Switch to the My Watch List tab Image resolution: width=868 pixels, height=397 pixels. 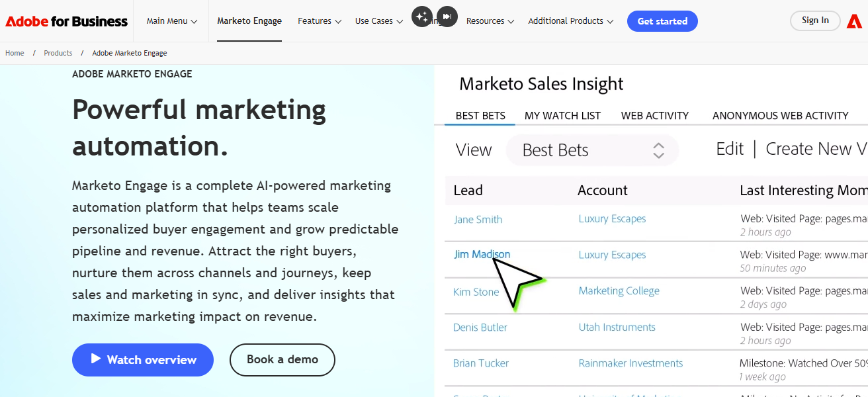(562, 115)
